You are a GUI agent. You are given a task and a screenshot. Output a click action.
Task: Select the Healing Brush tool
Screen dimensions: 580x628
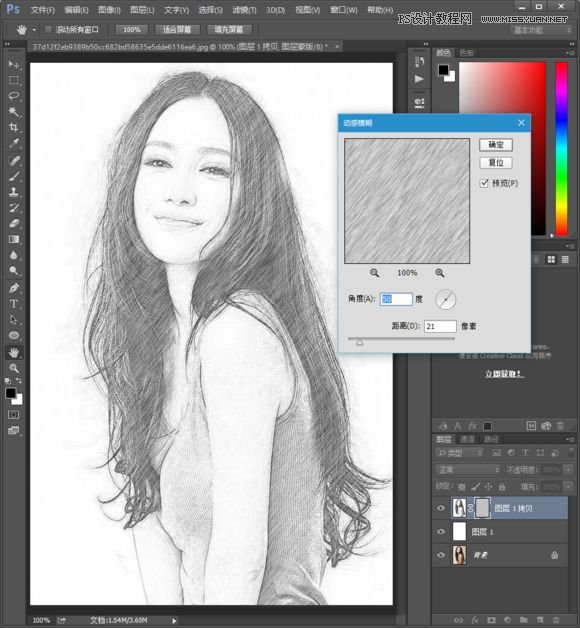click(14, 161)
